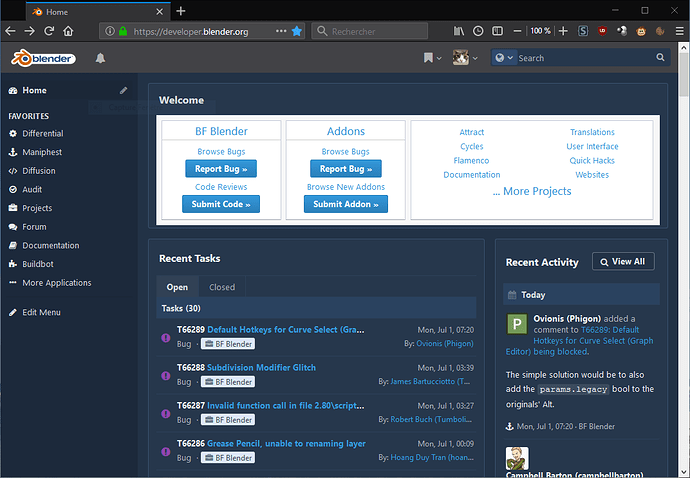The height and width of the screenshot is (478, 690).
Task: Click the priority icon for T66289
Action: pyautogui.click(x=165, y=338)
